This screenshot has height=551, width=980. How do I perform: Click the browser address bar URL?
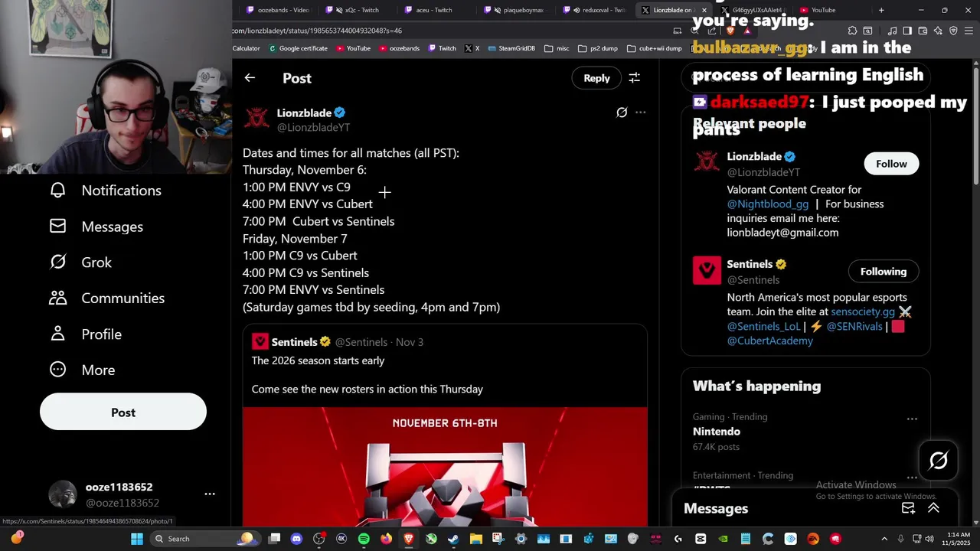click(x=318, y=31)
